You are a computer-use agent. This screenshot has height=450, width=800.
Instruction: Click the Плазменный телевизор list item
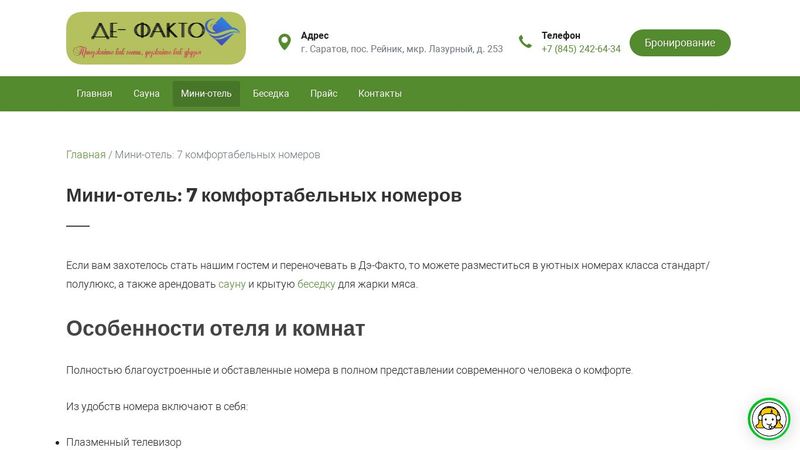pyautogui.click(x=124, y=442)
